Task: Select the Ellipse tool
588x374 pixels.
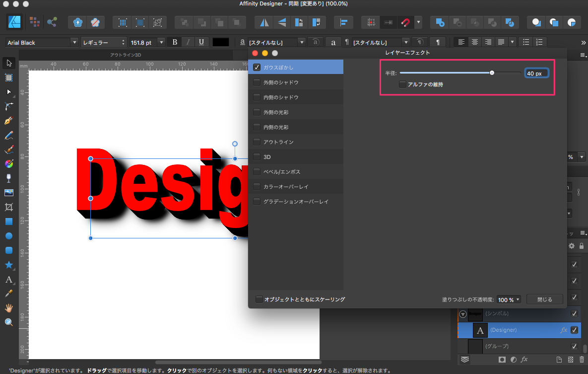Action: [x=9, y=236]
